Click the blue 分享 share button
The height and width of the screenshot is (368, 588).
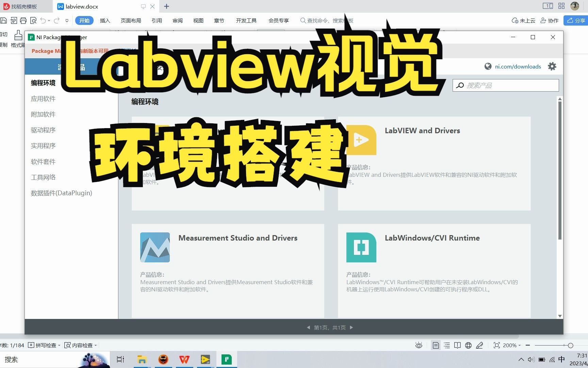pos(576,20)
